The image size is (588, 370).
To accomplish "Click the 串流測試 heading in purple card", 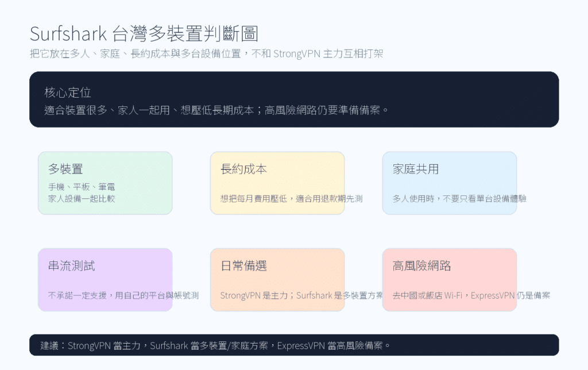I will pos(71,265).
